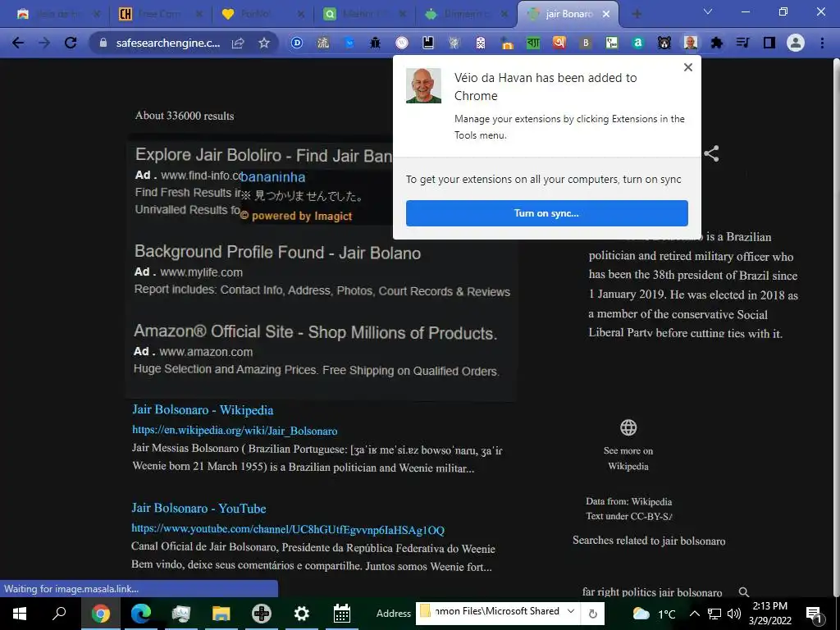Image resolution: width=840 pixels, height=630 pixels.
Task: Open Windows taskbar search
Action: (x=59, y=614)
